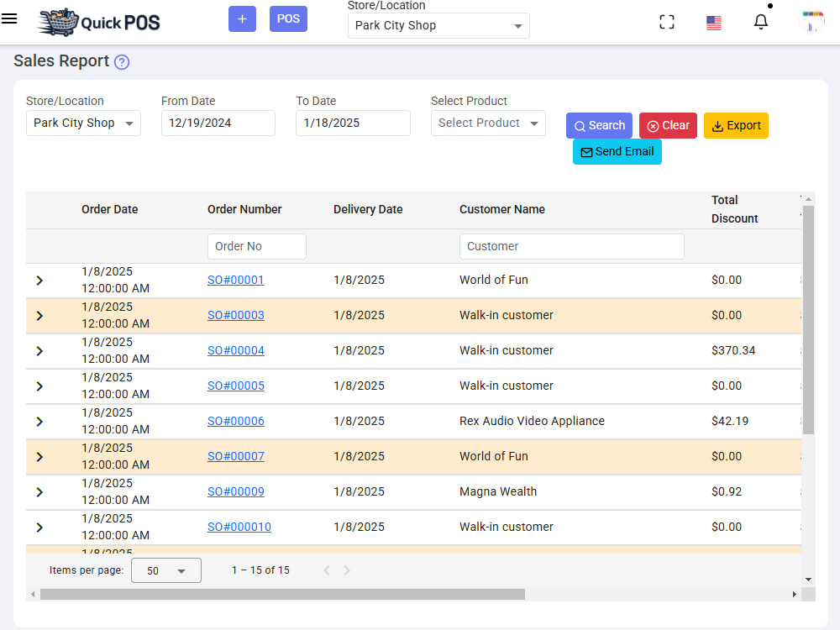
Task: Open header Store/Location Park City Shop dropdown
Action: point(438,26)
